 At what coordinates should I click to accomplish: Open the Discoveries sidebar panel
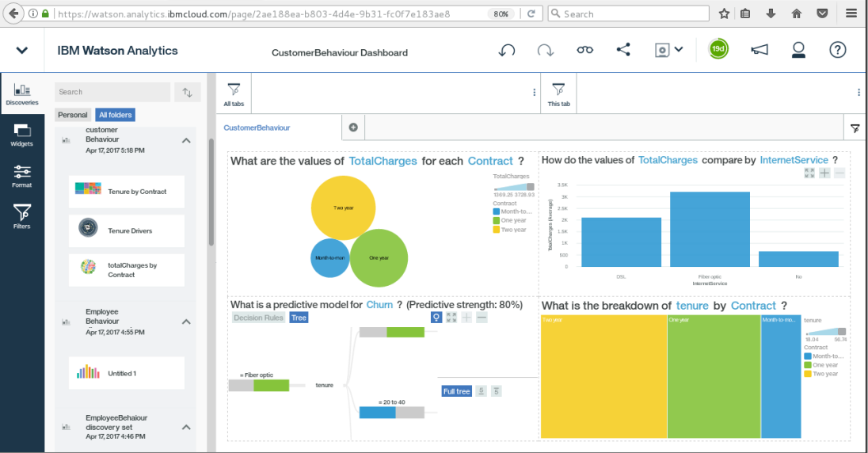pyautogui.click(x=22, y=93)
